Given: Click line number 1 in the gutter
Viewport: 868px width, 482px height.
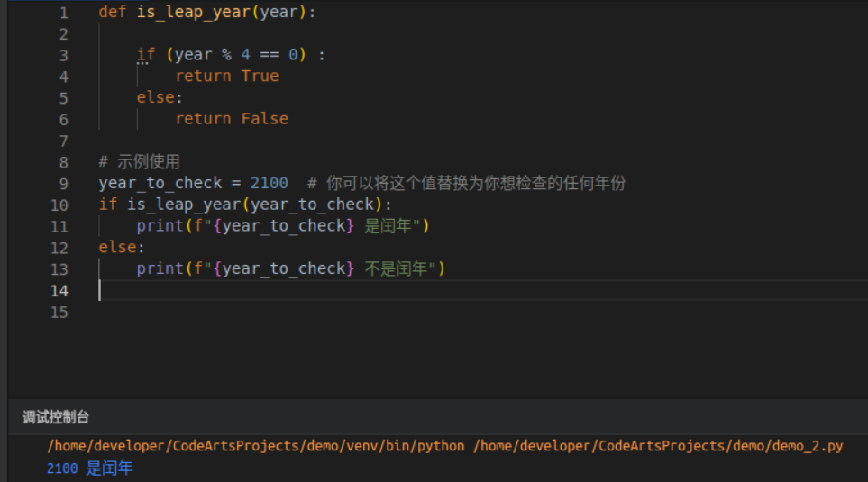Looking at the screenshot, I should tap(63, 13).
